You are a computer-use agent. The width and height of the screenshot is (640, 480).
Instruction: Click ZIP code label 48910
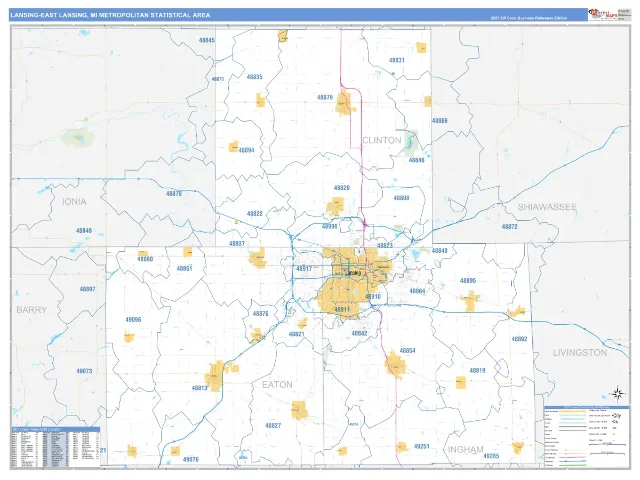(373, 297)
